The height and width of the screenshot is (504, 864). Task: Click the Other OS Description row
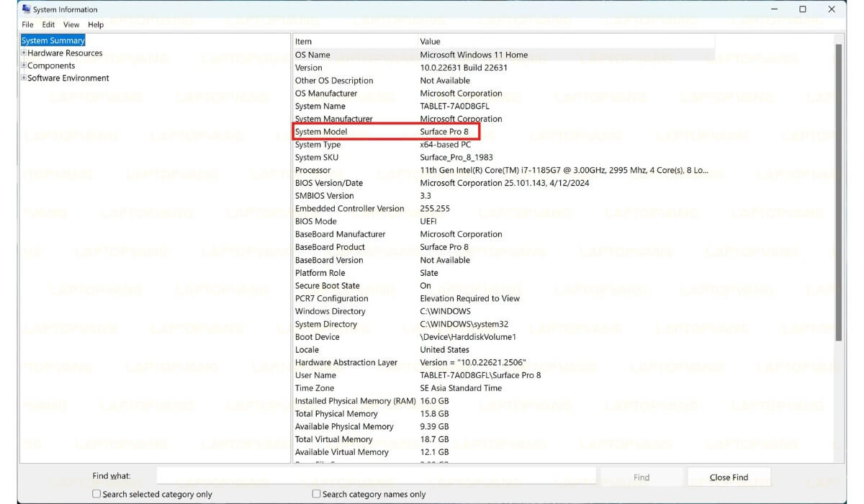(504, 81)
